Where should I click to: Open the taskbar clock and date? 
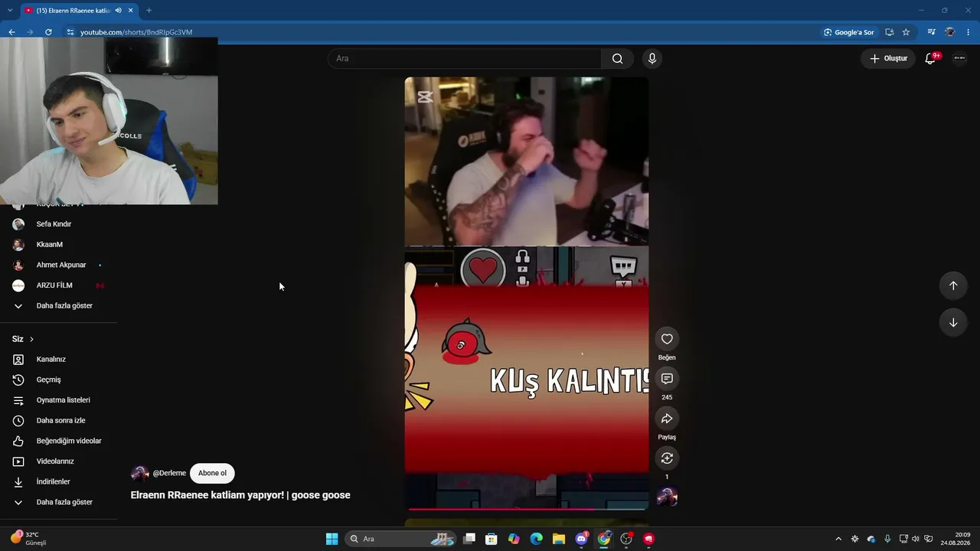(955, 539)
